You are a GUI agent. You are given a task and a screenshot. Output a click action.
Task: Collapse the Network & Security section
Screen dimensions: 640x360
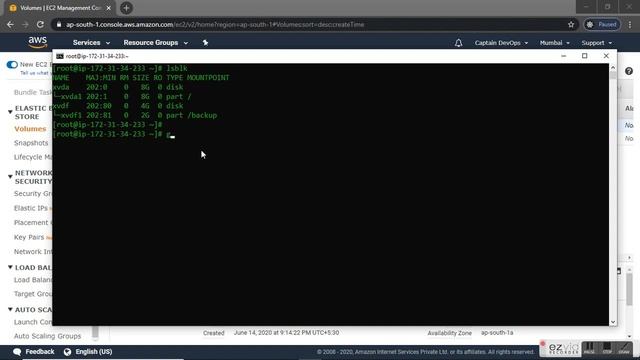[10, 176]
